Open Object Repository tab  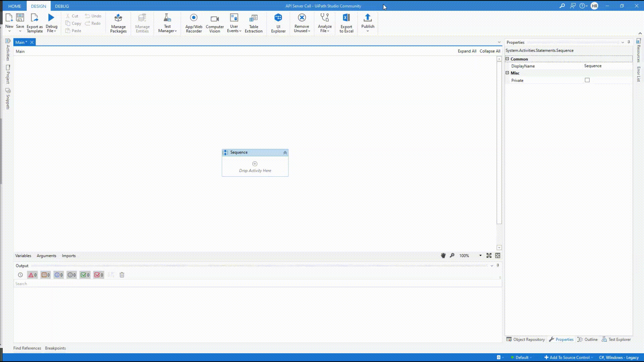[526, 339]
